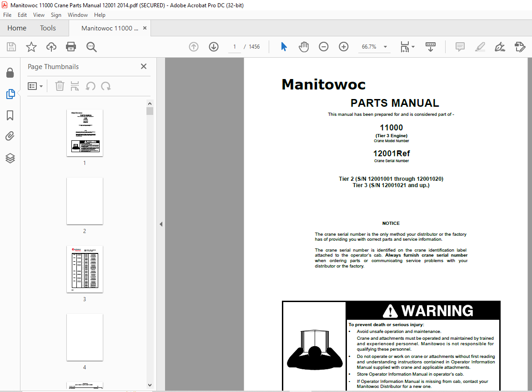Zoom out with the minus icon
The image size is (532, 392).
pyautogui.click(x=324, y=47)
